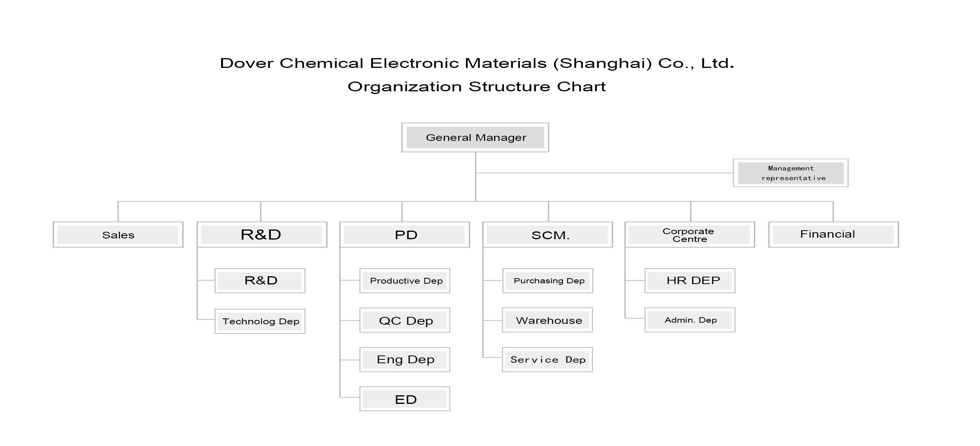Click the Organization Structure Chart title
The height and width of the screenshot is (446, 980).
pos(477,87)
